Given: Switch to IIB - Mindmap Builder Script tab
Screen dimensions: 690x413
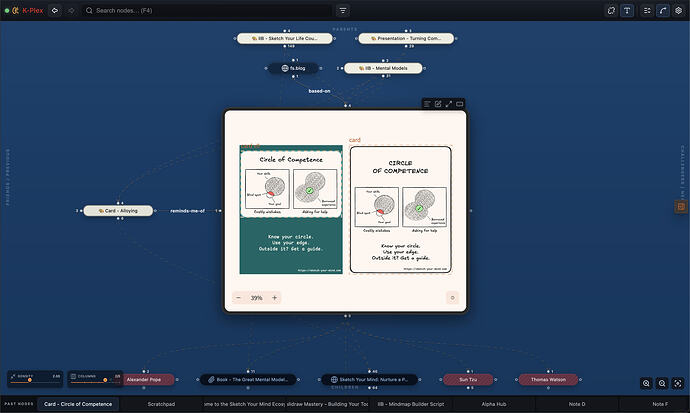Looking at the screenshot, I should 411,404.
